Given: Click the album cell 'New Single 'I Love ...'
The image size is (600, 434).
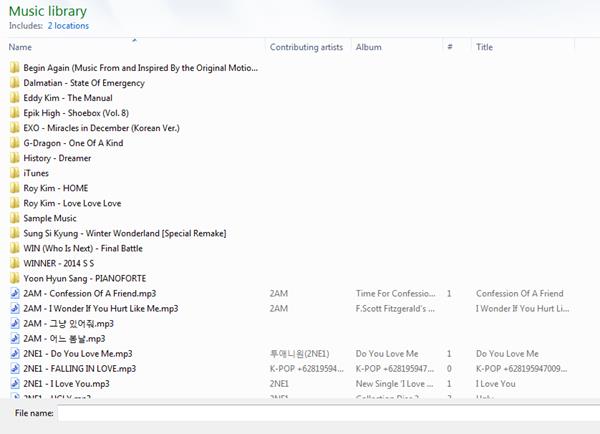Looking at the screenshot, I should click(x=395, y=383).
